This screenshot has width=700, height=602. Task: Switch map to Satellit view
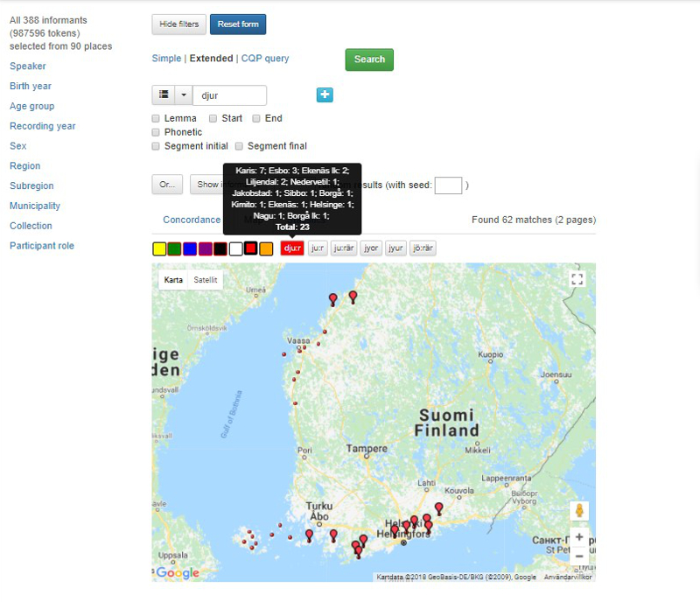206,280
